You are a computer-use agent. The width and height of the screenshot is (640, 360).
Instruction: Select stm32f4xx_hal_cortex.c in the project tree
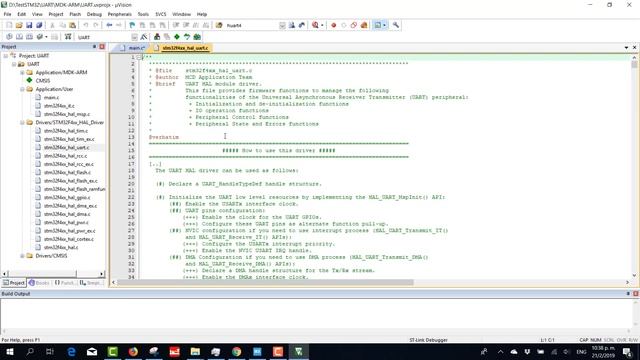(x=69, y=239)
